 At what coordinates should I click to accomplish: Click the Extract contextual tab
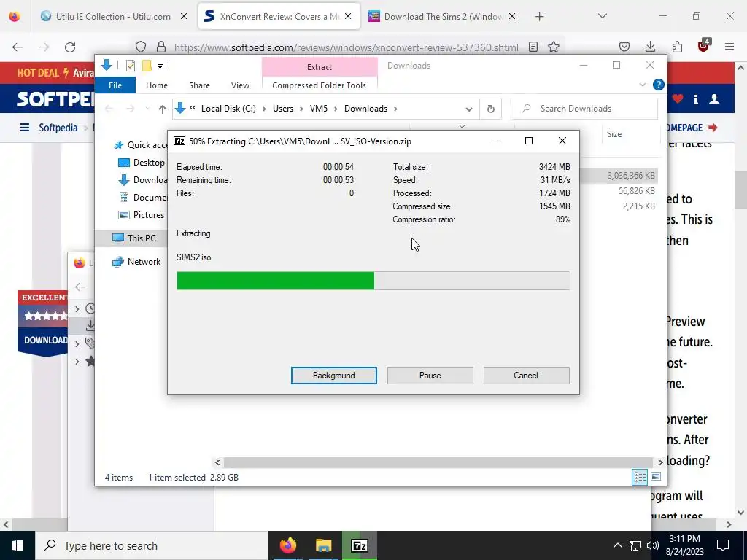pos(320,67)
